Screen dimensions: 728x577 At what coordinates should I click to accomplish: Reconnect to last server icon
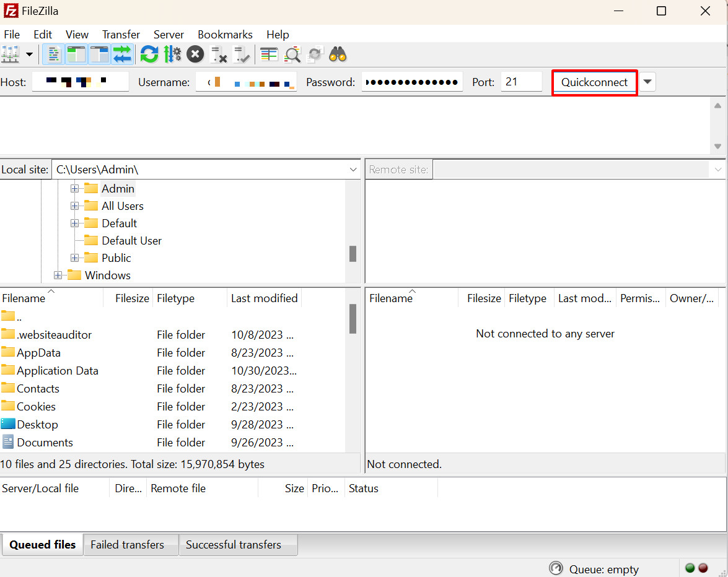click(x=242, y=54)
